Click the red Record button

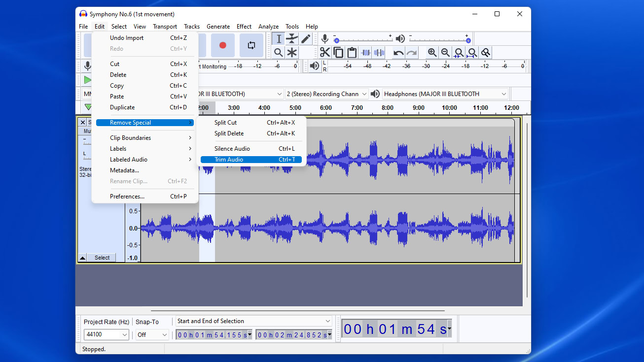[x=222, y=45]
